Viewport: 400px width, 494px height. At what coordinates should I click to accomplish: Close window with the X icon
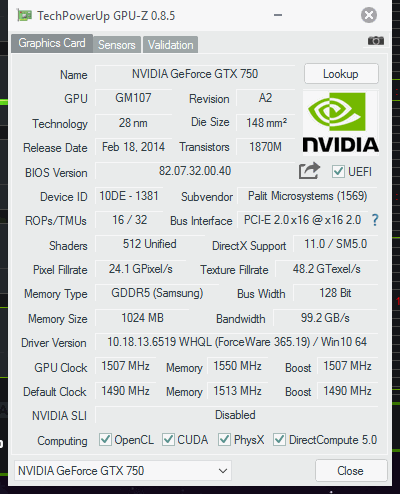(x=369, y=15)
